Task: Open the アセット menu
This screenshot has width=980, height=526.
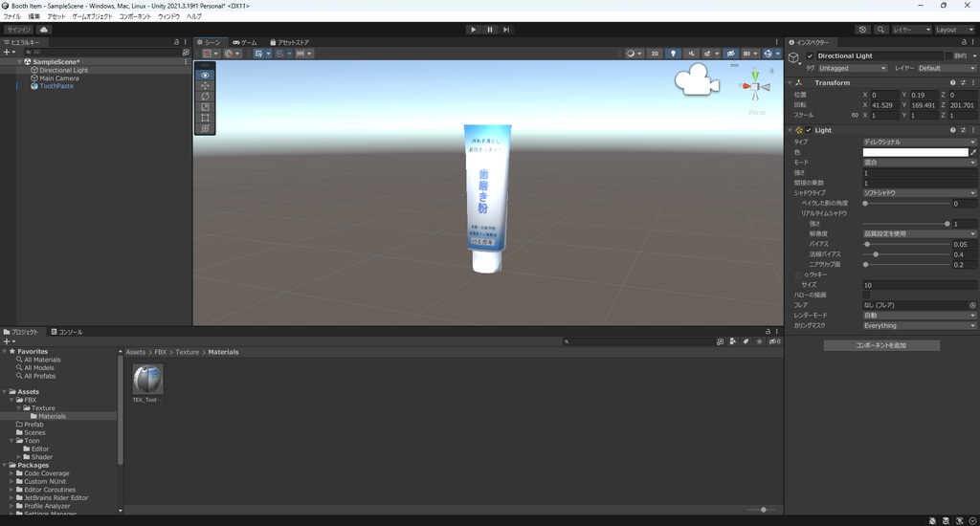Action: coord(56,16)
